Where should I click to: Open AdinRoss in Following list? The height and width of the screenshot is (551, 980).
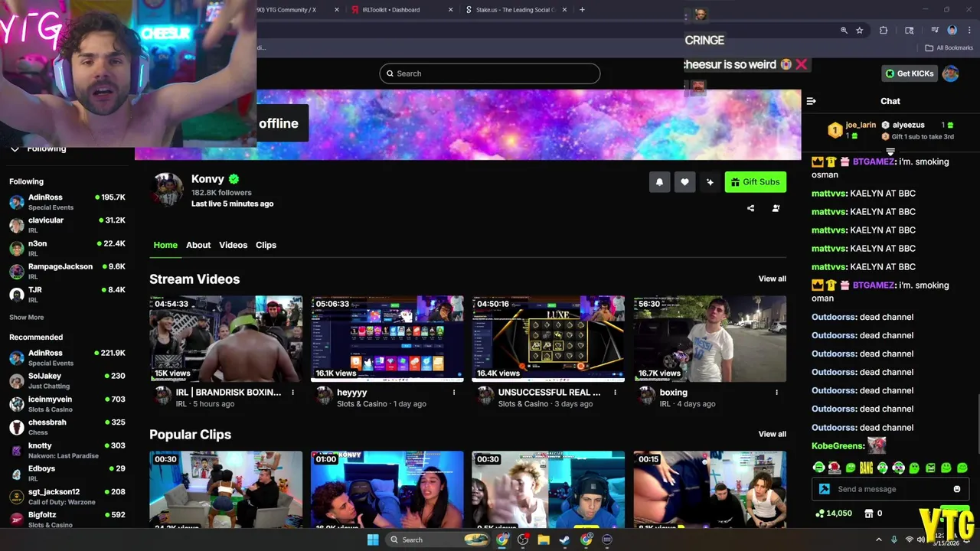[x=67, y=202]
